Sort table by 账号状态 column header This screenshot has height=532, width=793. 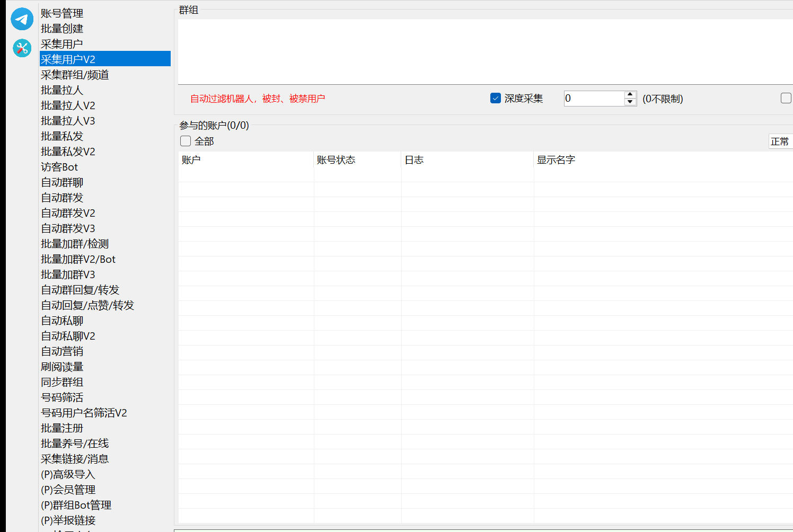click(x=358, y=160)
